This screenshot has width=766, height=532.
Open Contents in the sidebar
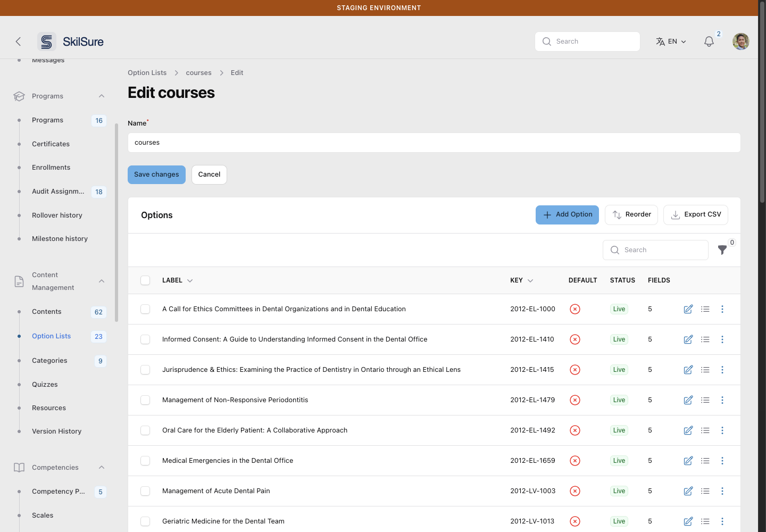[47, 312]
